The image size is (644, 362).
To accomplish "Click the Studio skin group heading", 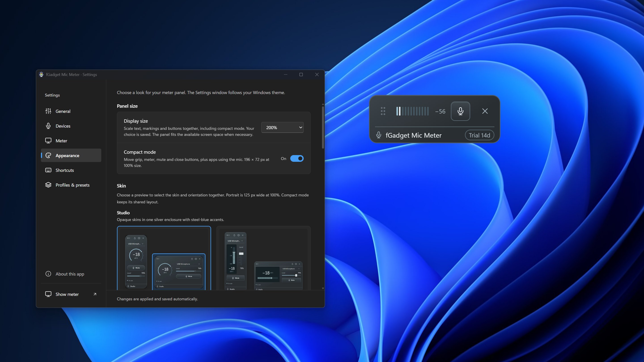I will (123, 213).
